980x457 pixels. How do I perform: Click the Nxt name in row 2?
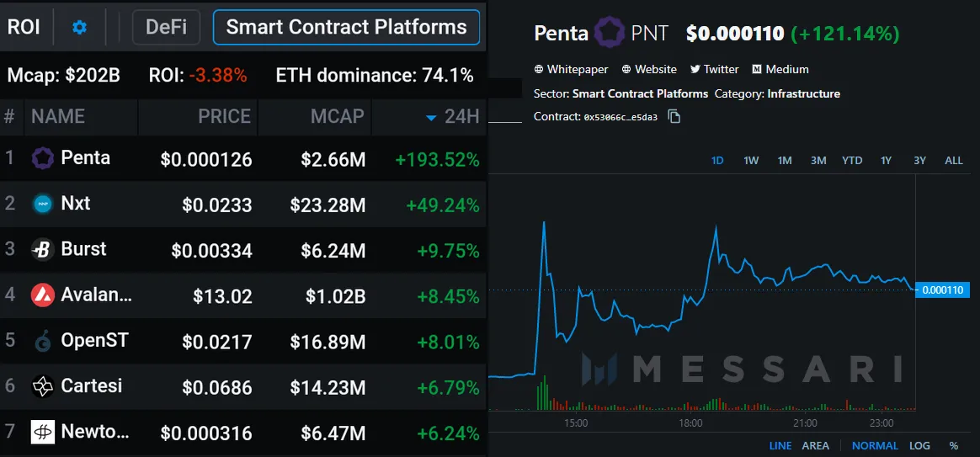[76, 203]
